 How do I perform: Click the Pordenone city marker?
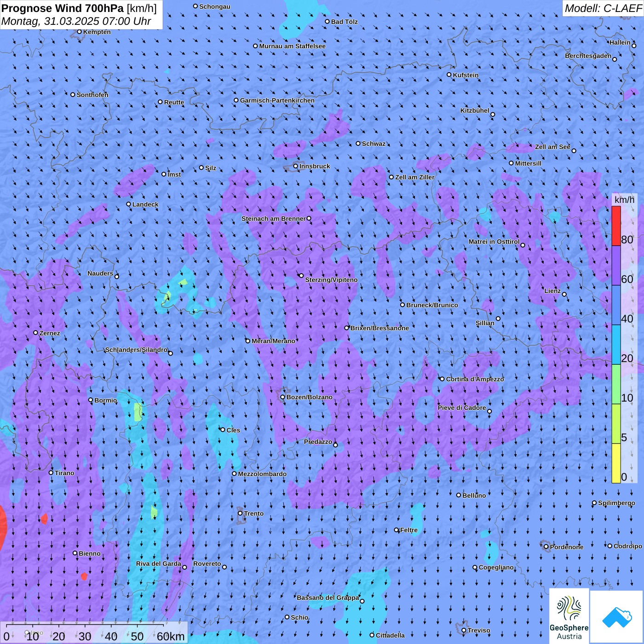(546, 547)
